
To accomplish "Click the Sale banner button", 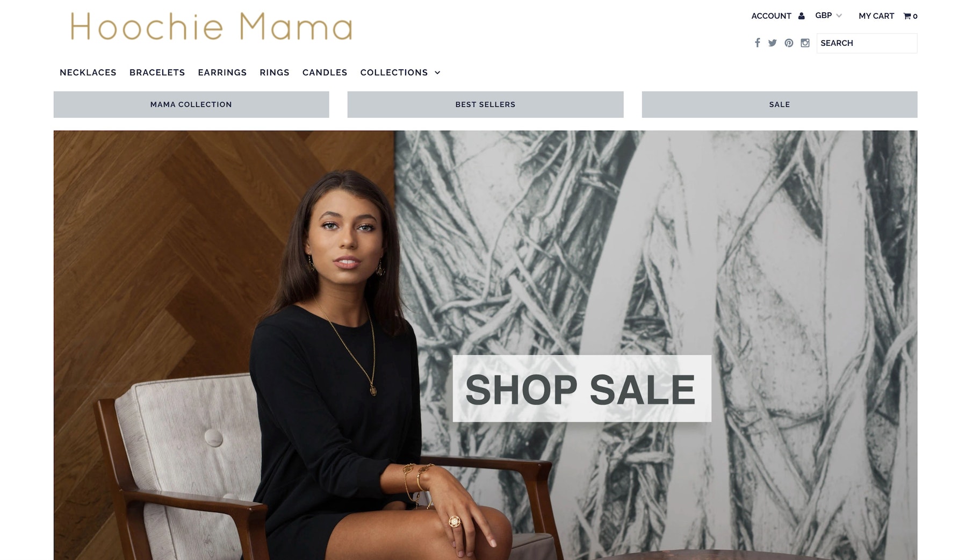I will pyautogui.click(x=780, y=104).
